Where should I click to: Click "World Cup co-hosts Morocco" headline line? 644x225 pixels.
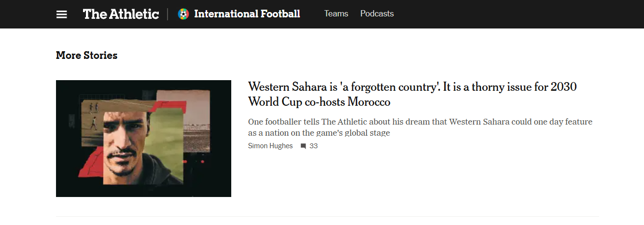319,102
